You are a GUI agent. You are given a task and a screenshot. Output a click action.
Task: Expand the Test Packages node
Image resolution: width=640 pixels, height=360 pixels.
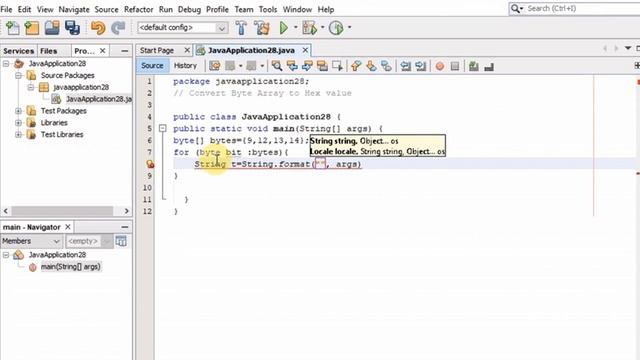click(18, 111)
